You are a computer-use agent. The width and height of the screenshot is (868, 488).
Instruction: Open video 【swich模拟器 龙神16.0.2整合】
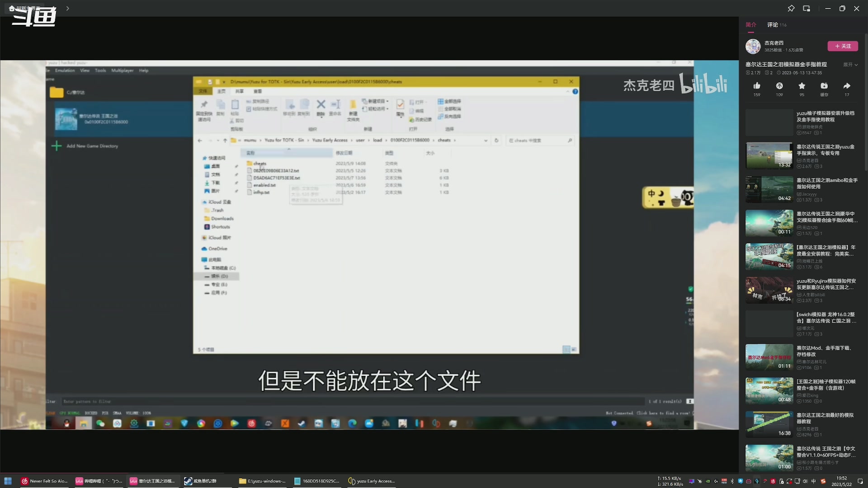[826, 318]
